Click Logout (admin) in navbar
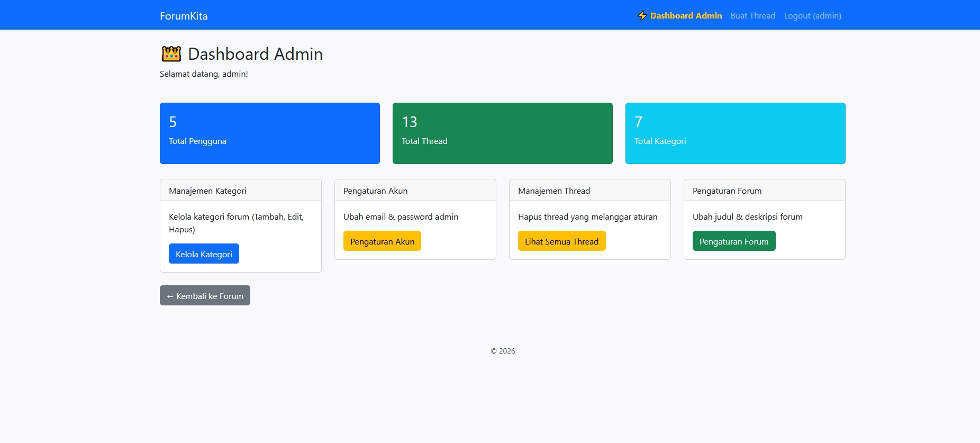 pos(813,16)
